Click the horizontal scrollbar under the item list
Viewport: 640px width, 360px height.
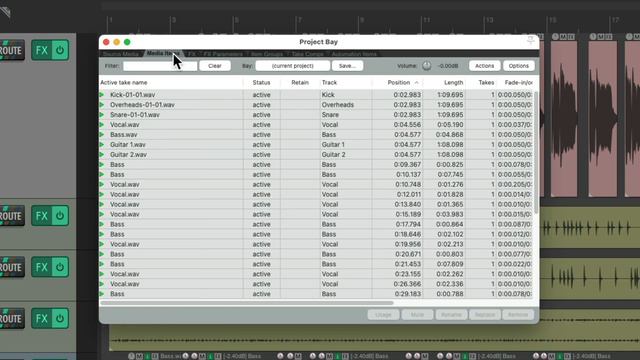[x=247, y=303]
